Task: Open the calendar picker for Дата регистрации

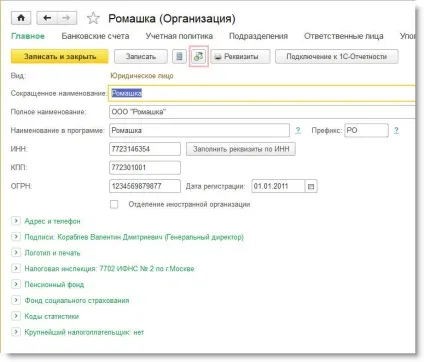Action: (x=311, y=186)
